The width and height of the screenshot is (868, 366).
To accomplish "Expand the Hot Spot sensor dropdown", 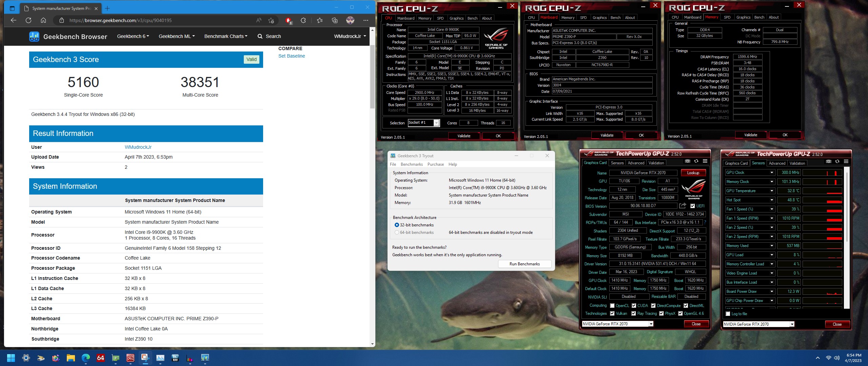I will 772,200.
